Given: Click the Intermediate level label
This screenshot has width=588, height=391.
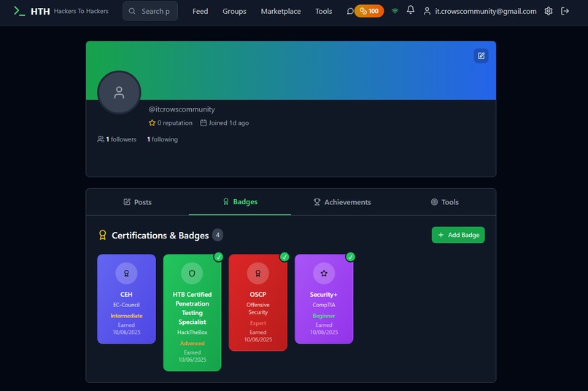Looking at the screenshot, I should point(126,316).
